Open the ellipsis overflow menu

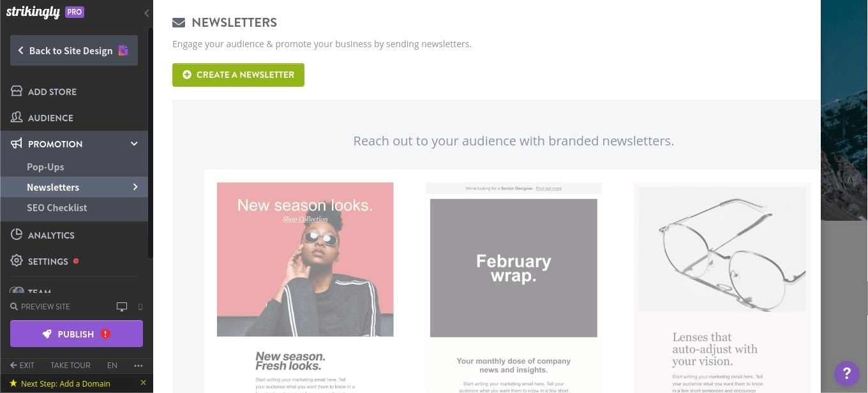pyautogui.click(x=138, y=365)
